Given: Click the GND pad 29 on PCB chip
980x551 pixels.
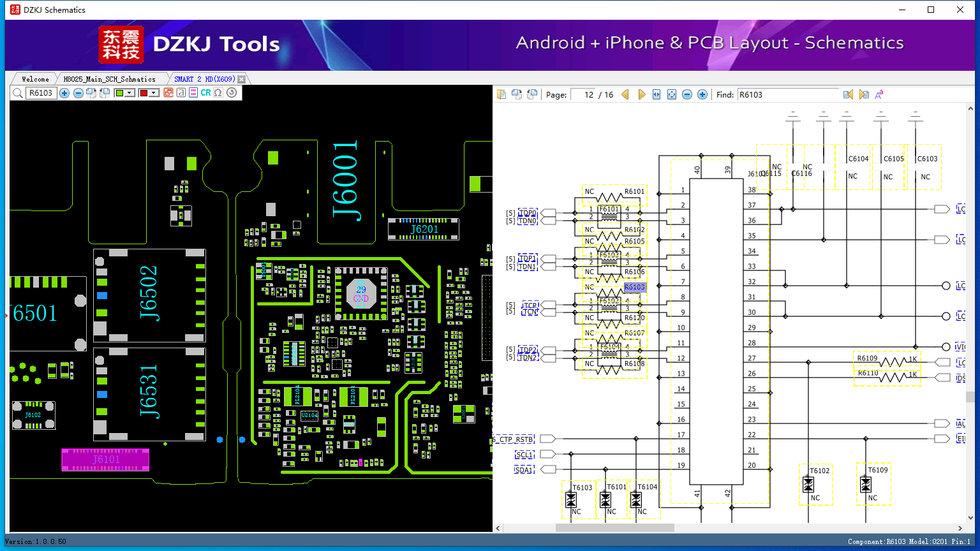Looking at the screenshot, I should 361,294.
